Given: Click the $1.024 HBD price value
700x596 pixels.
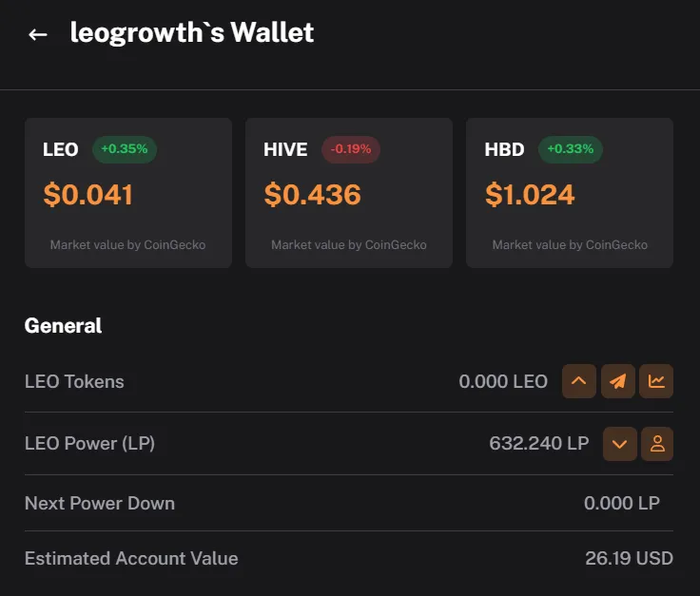Looking at the screenshot, I should (x=530, y=195).
